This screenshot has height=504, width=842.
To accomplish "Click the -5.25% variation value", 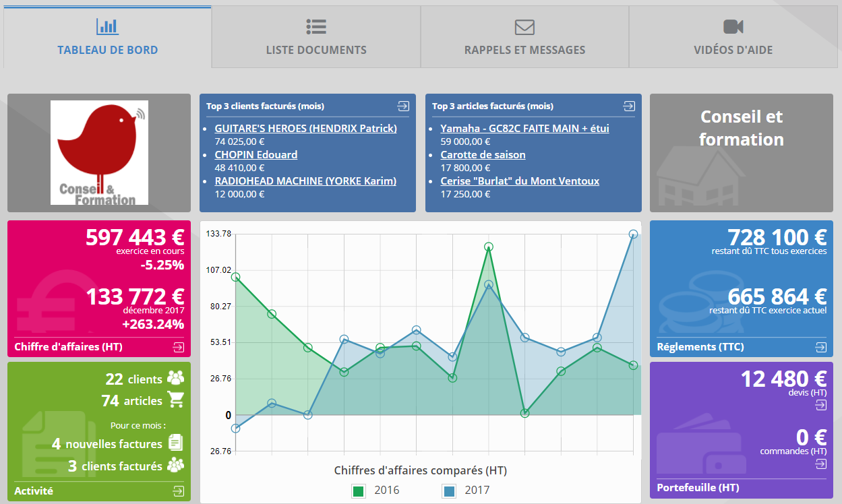I will coord(162,265).
